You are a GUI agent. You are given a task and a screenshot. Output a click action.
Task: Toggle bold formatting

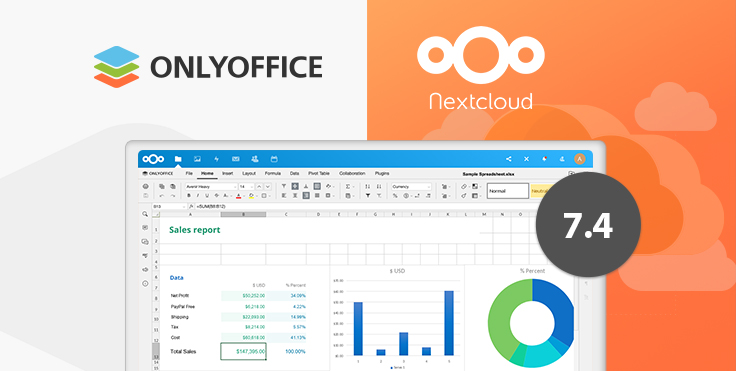click(189, 196)
